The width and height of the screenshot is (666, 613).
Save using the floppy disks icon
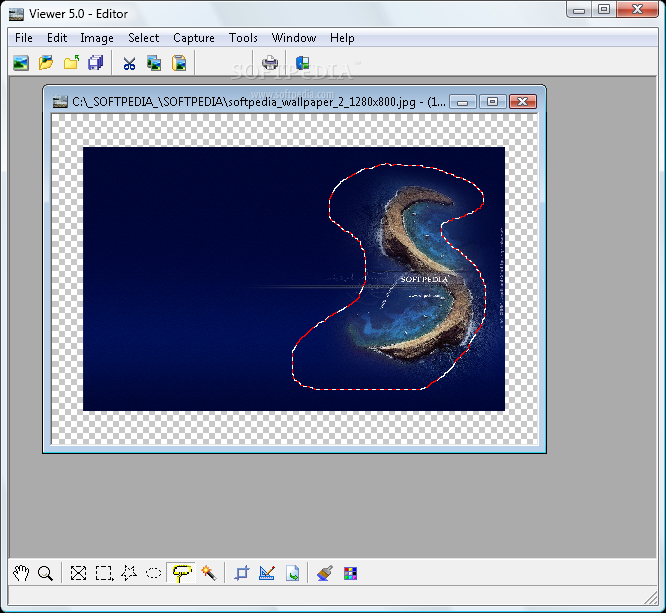coord(96,63)
